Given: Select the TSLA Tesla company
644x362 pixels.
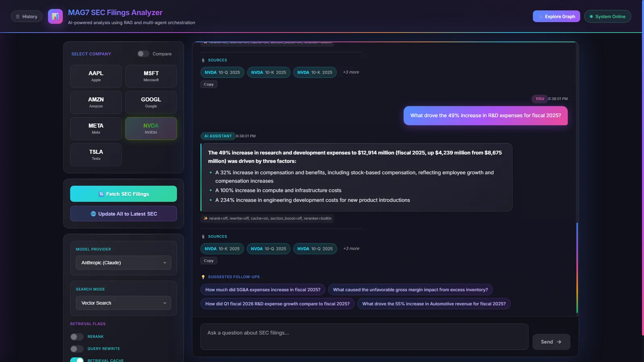Looking at the screenshot, I should [x=96, y=155].
